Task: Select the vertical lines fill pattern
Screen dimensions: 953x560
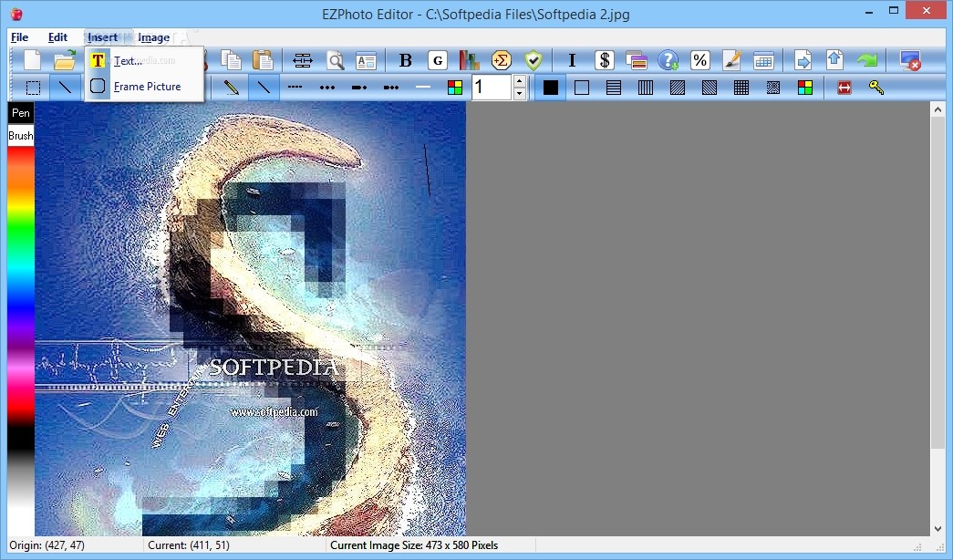Action: (646, 88)
